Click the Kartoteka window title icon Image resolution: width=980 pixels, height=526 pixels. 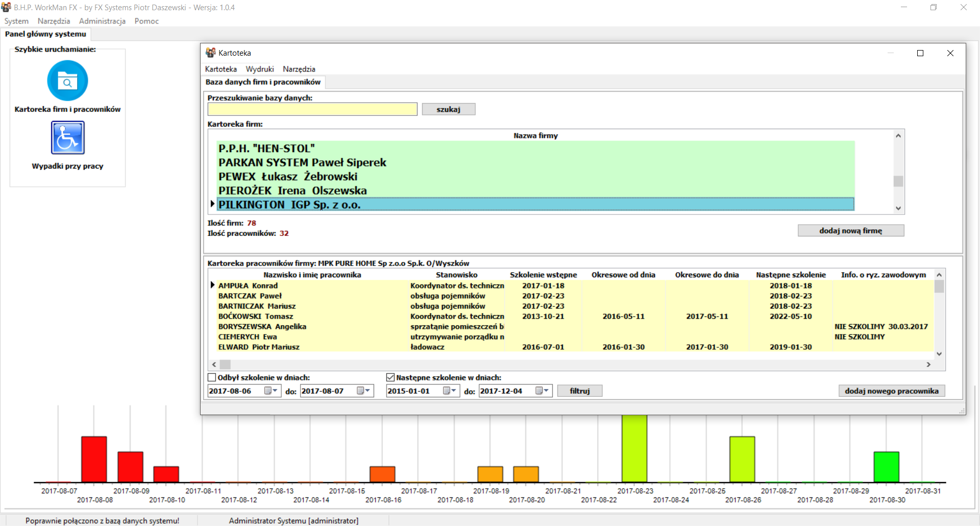pyautogui.click(x=210, y=53)
